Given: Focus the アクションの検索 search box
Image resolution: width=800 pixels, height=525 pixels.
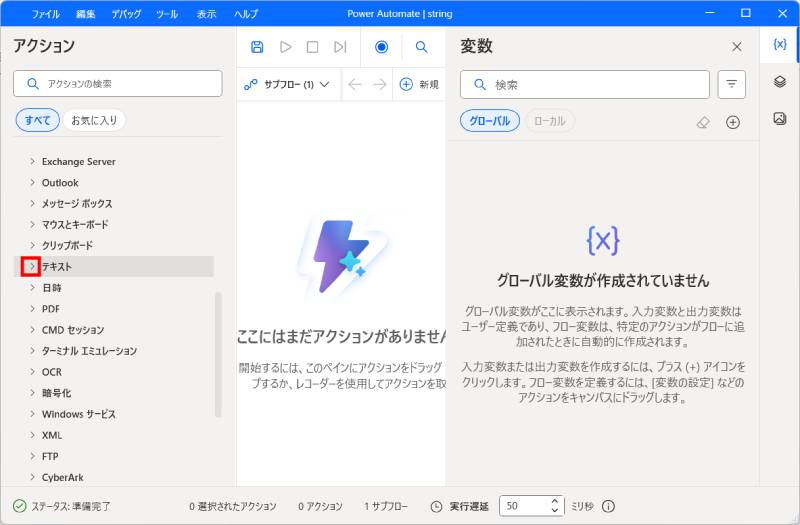Looking at the screenshot, I should (x=118, y=84).
